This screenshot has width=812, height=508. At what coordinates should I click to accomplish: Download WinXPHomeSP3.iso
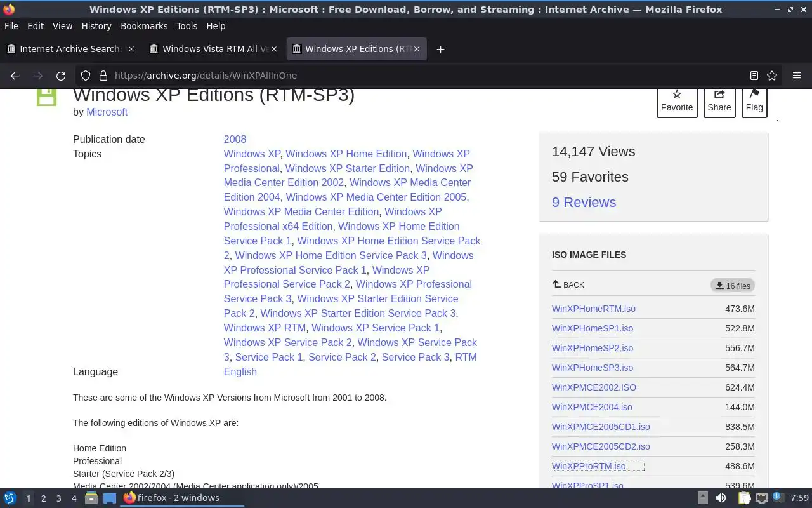[593, 368]
